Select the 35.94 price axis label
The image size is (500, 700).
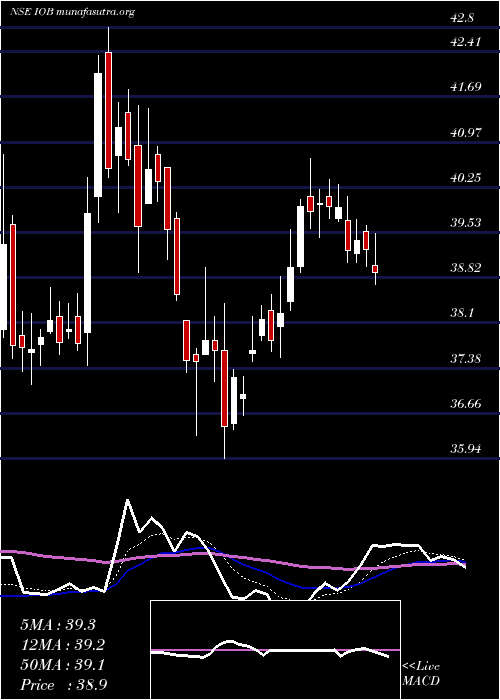pyautogui.click(x=466, y=448)
